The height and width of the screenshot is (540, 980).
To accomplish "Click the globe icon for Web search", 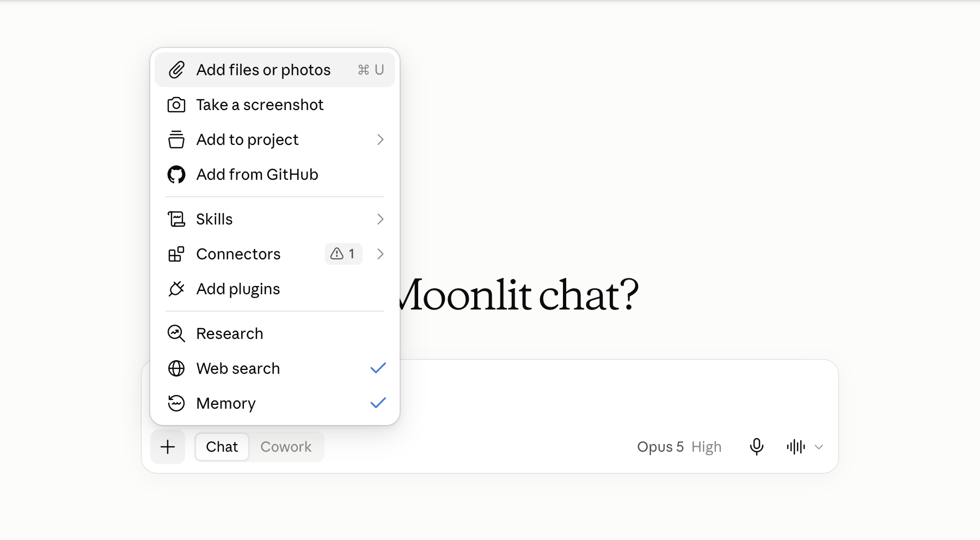I will [x=176, y=368].
